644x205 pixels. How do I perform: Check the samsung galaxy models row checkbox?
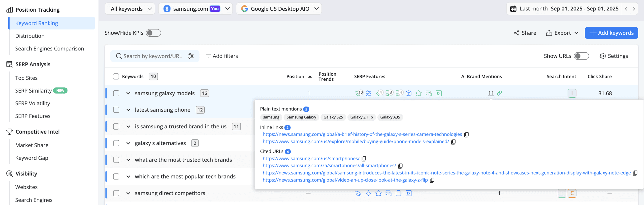(116, 93)
